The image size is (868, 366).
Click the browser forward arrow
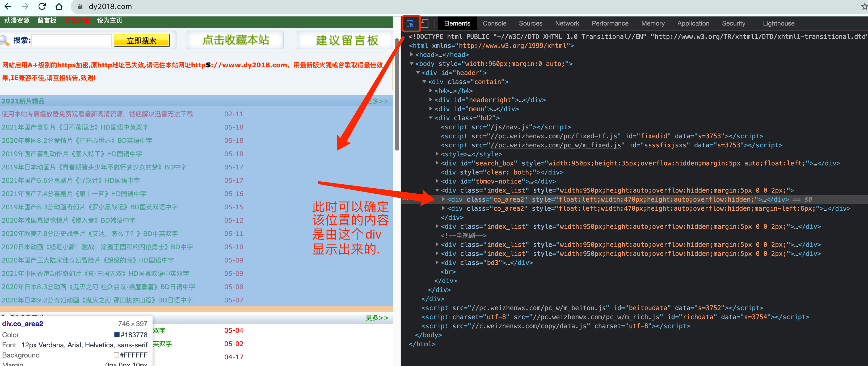[25, 6]
